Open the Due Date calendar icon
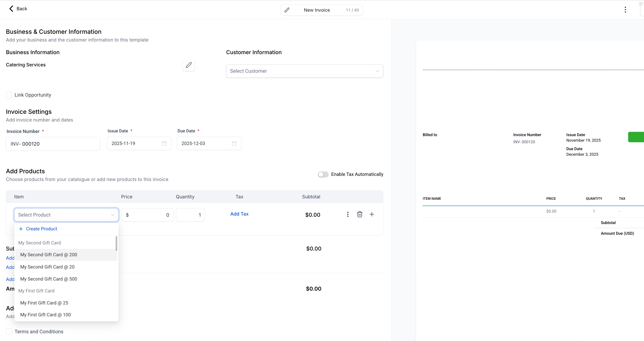Image resolution: width=644 pixels, height=341 pixels. click(234, 143)
